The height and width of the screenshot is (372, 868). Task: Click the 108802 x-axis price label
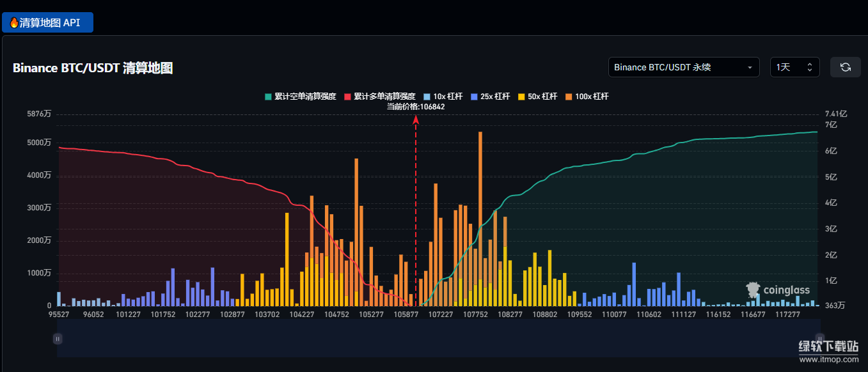pyautogui.click(x=545, y=314)
